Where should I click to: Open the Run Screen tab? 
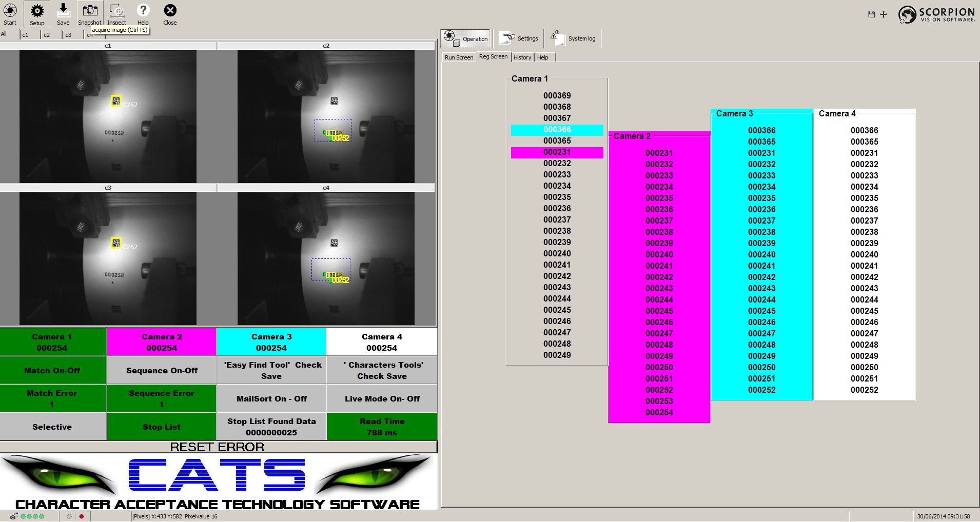(x=459, y=57)
